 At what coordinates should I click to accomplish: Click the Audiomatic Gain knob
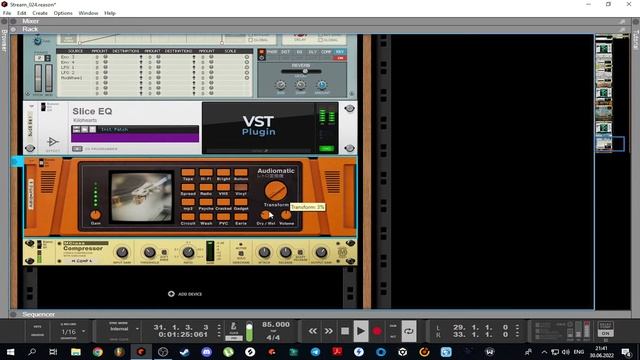coord(96,215)
